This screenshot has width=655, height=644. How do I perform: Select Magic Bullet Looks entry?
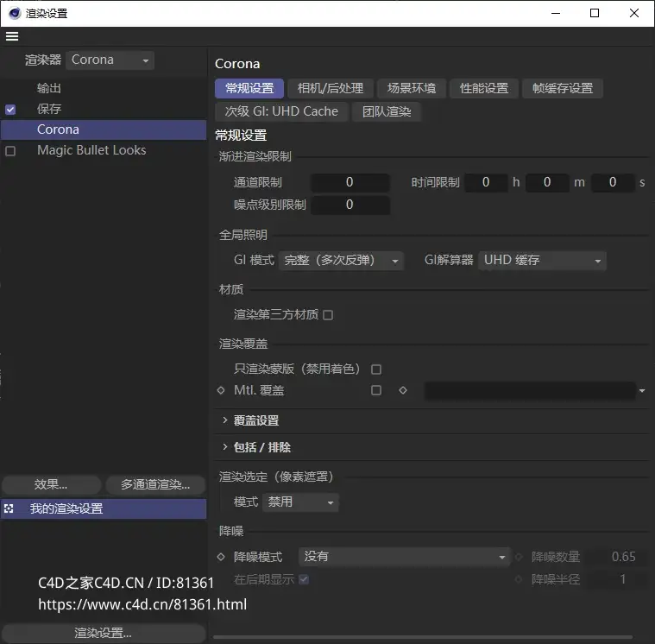91,150
